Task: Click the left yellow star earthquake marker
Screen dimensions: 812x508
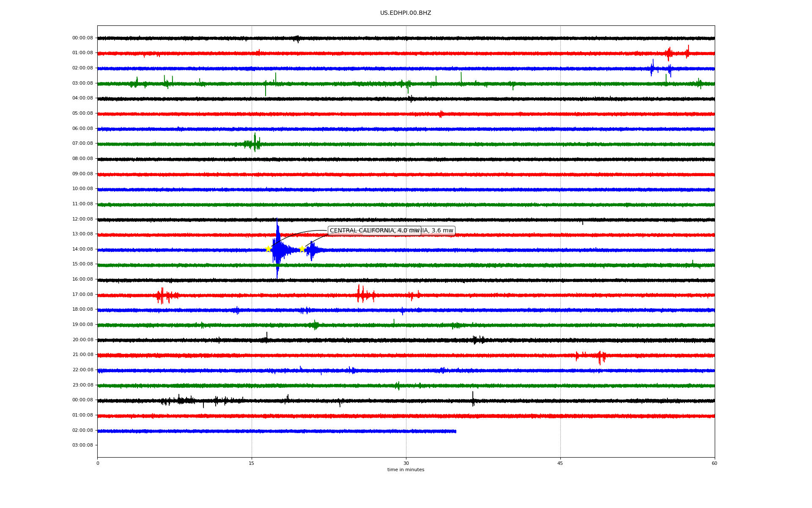Action: tap(268, 249)
